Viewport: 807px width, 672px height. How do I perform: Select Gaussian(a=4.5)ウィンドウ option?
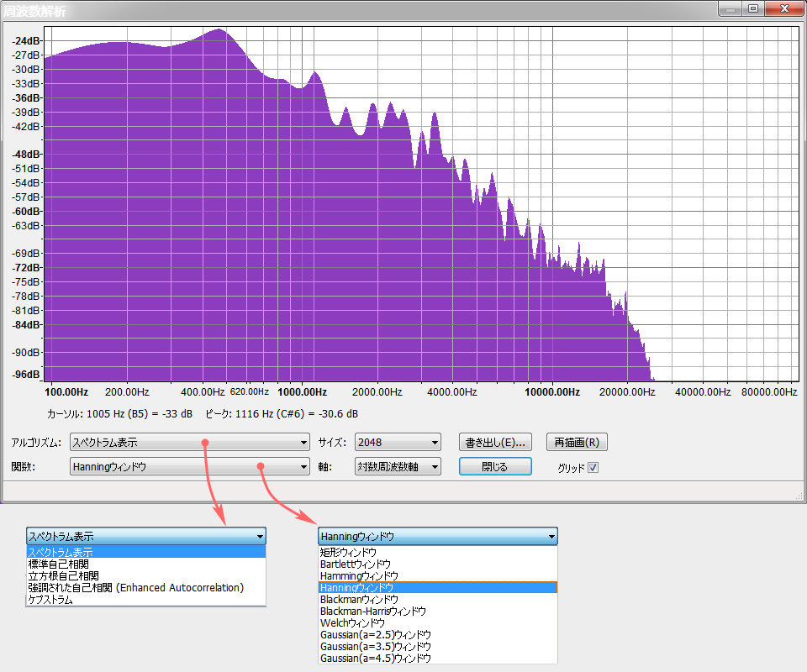tap(437, 658)
